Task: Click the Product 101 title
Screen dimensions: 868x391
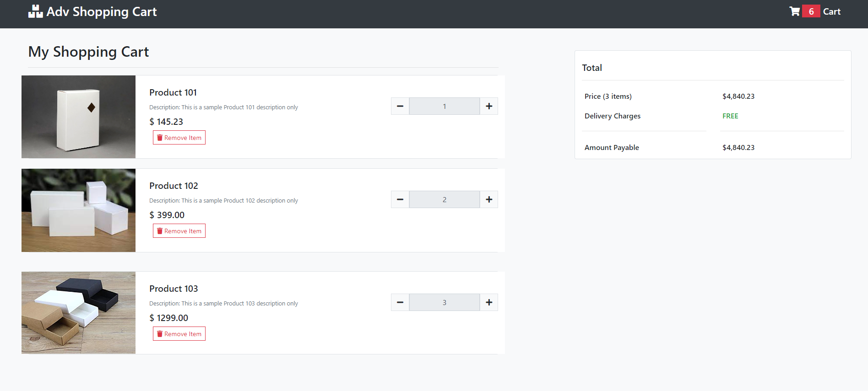Action: [x=173, y=92]
